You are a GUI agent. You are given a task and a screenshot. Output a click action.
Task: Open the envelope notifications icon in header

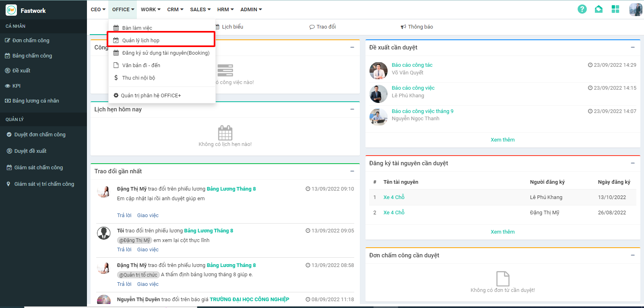[599, 9]
